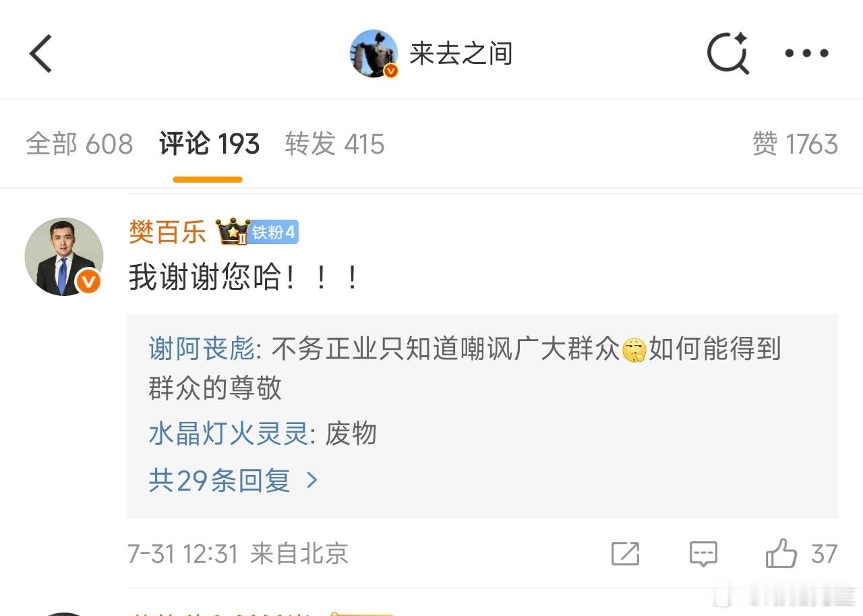The image size is (863, 616).
Task: Switch to the 全部 608 tab
Action: (80, 144)
